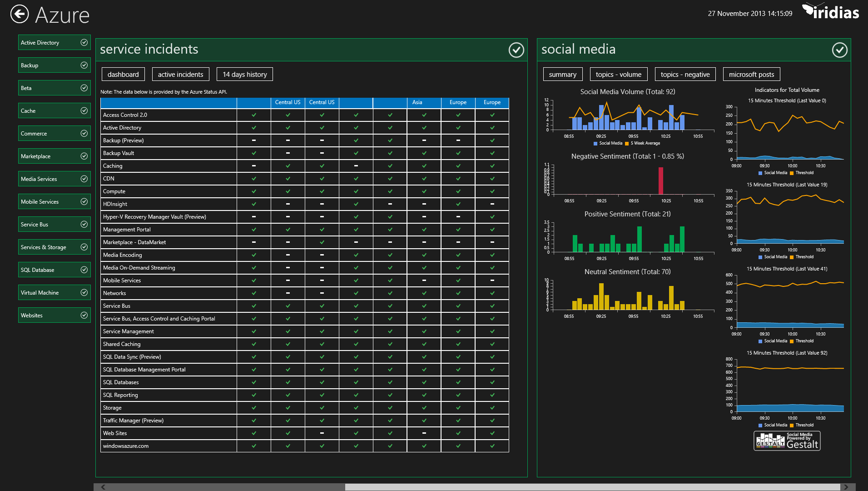Click the Media On-Demand Streaming row label
Screen dimensions: 868x491
(x=139, y=268)
